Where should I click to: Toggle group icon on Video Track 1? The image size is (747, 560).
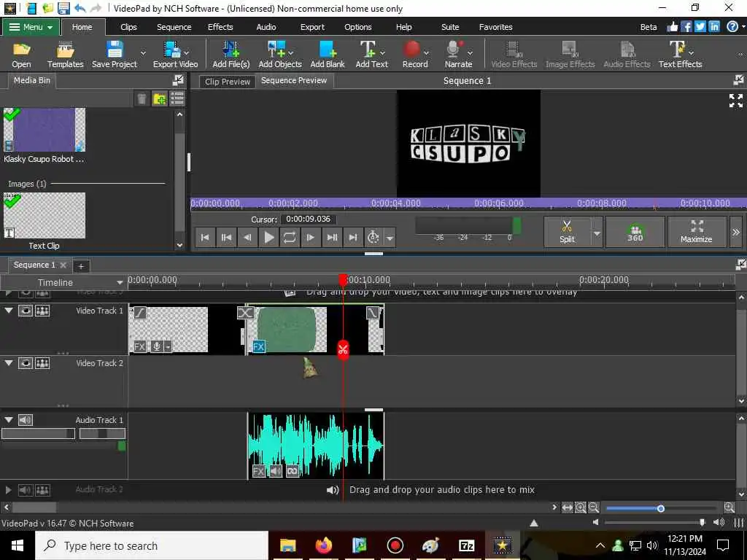click(42, 311)
